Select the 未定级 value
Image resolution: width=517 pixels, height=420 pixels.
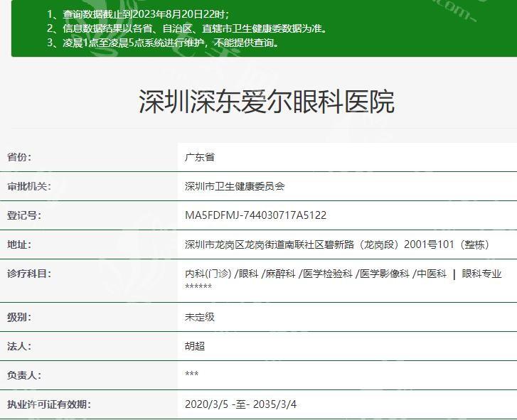coord(200,317)
